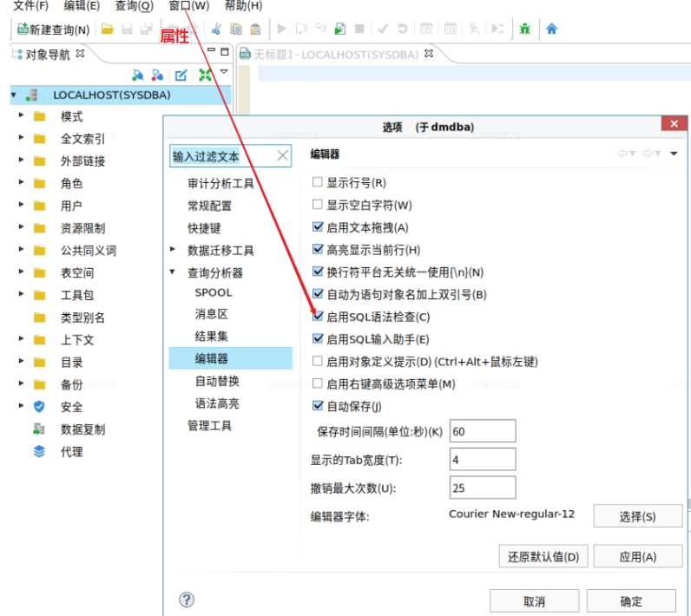The width and height of the screenshot is (691, 616).
Task: Click the help question mark icon
Action: click(187, 600)
